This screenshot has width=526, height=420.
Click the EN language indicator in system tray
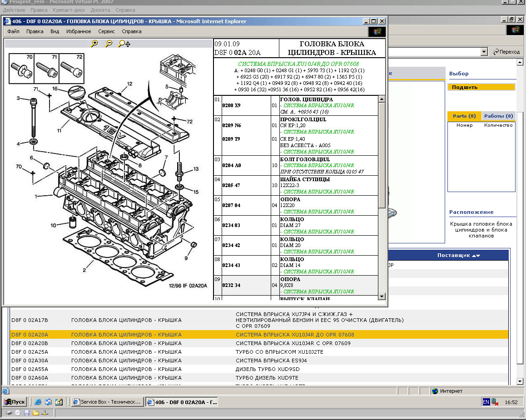pyautogui.click(x=486, y=402)
